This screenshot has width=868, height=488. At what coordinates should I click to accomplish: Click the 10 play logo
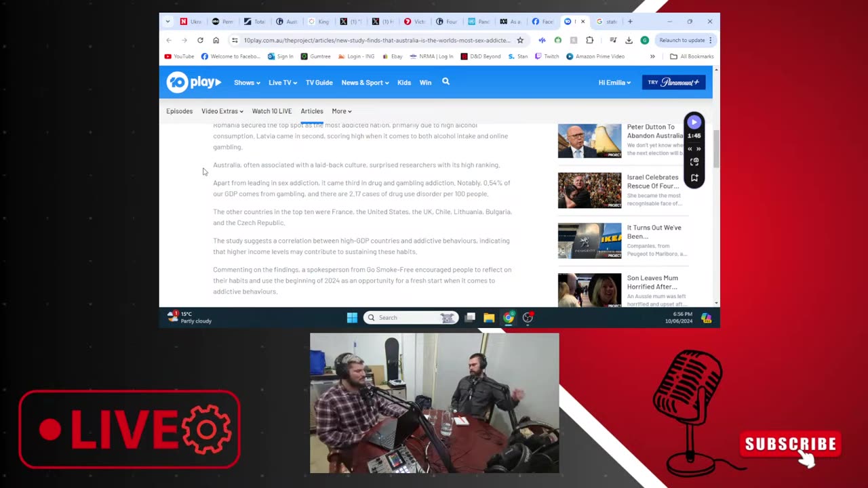(194, 82)
